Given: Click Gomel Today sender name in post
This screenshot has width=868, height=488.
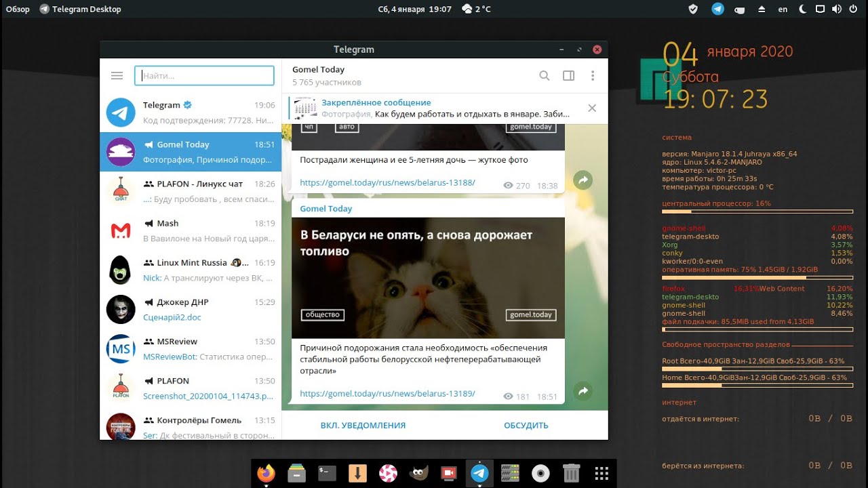Looking at the screenshot, I should [326, 209].
